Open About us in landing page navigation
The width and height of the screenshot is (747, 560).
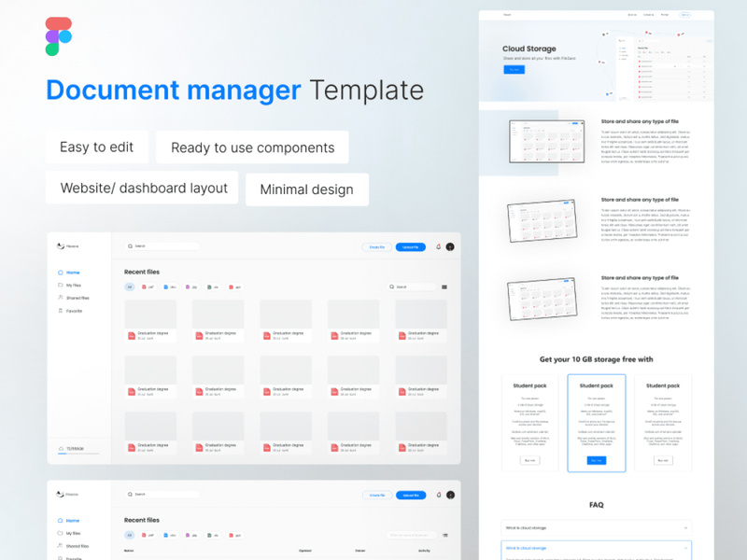632,15
